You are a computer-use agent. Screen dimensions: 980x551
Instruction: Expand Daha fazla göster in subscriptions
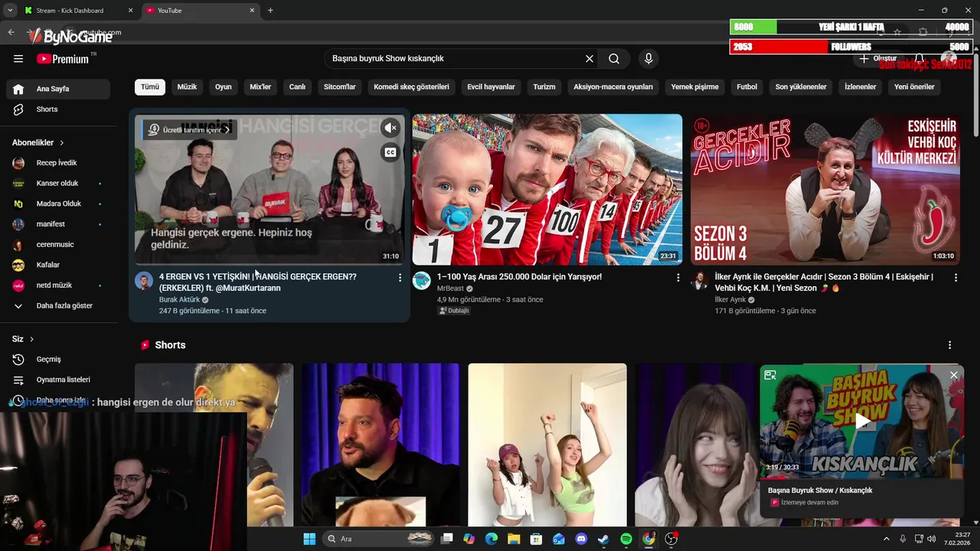(58, 306)
